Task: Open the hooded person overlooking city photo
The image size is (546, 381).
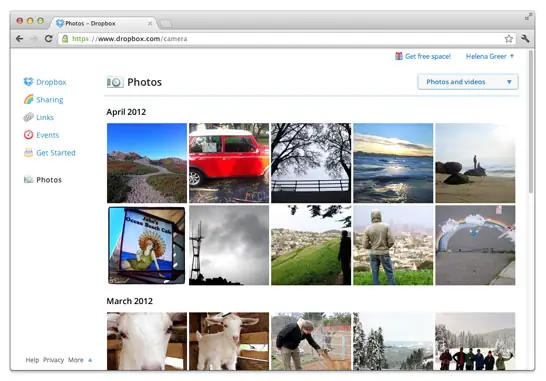Action: tap(393, 245)
